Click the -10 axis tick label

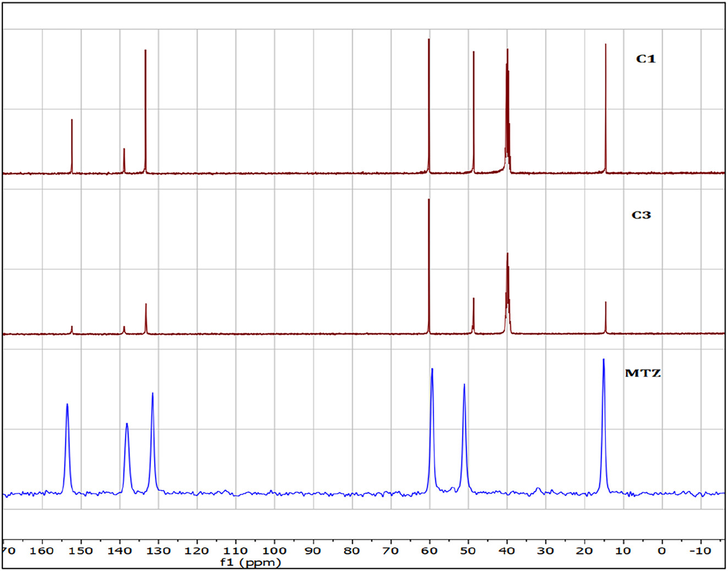699,551
